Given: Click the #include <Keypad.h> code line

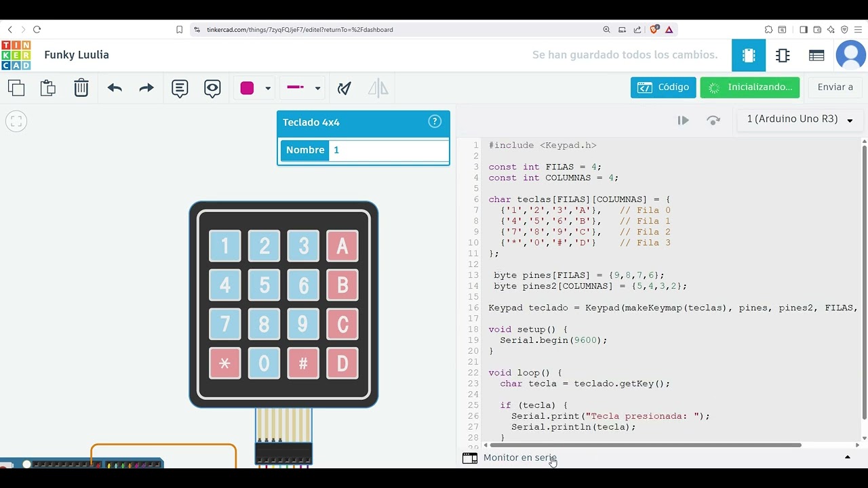Looking at the screenshot, I should [x=542, y=145].
